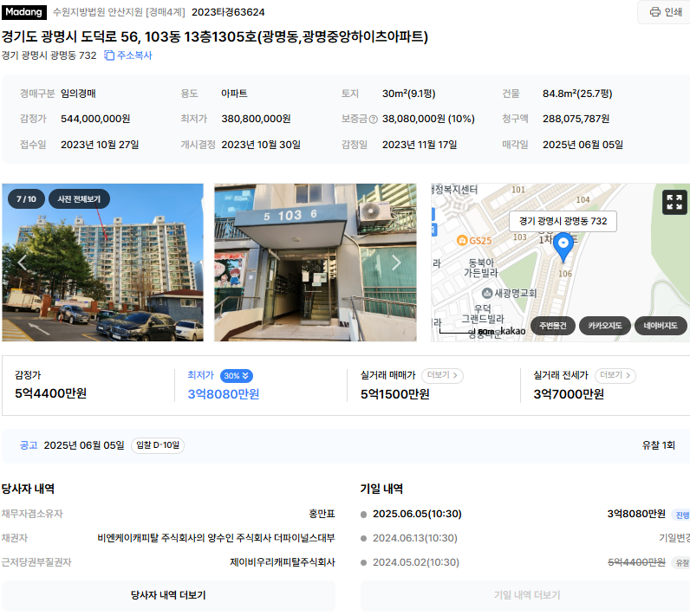Show next photo with right arrow

[x=396, y=263]
